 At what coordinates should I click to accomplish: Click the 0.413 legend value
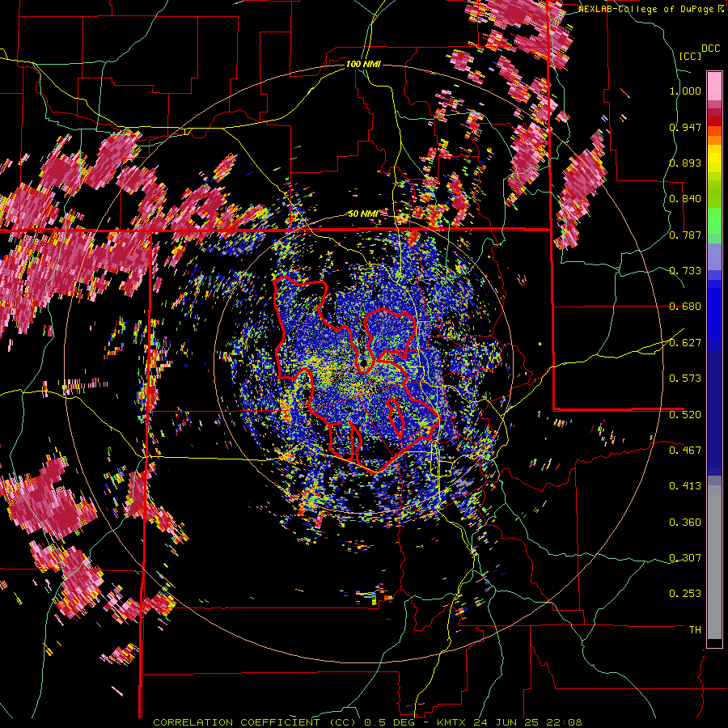685,486
